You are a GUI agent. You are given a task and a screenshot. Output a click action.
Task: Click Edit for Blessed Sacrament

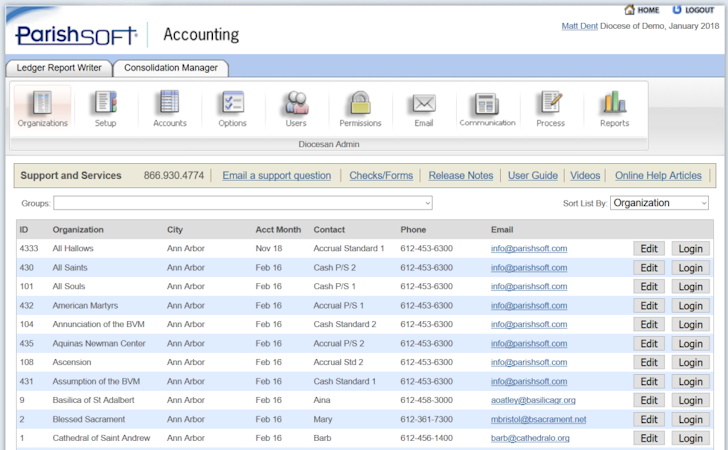tap(649, 419)
